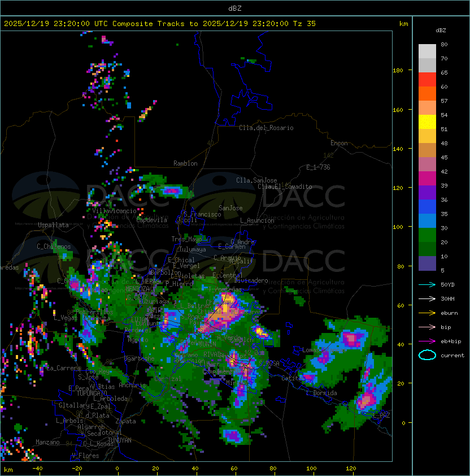Click the dBZ title at top center
Image resolution: width=470 pixels, height=476 pixels.
point(235,8)
